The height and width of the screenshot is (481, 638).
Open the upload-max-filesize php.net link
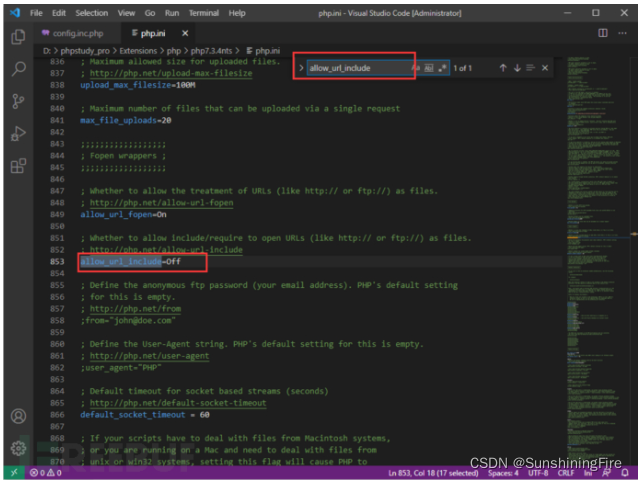(x=171, y=73)
